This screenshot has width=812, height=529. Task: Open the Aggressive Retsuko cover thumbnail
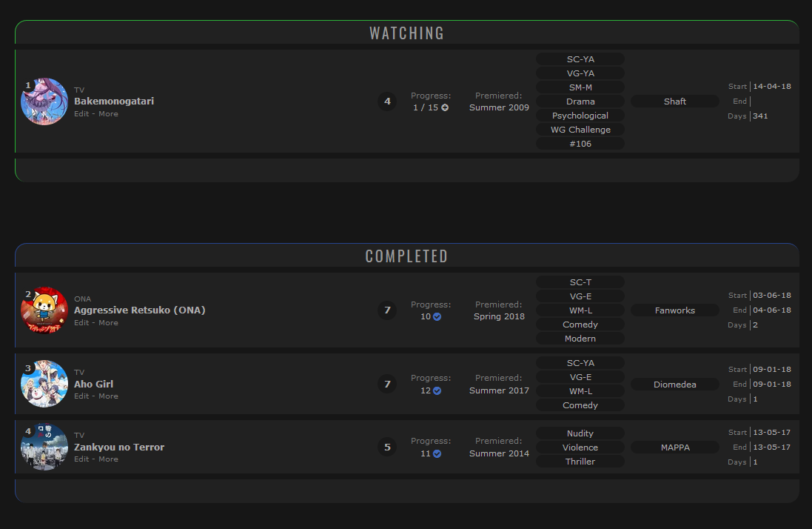(x=44, y=310)
